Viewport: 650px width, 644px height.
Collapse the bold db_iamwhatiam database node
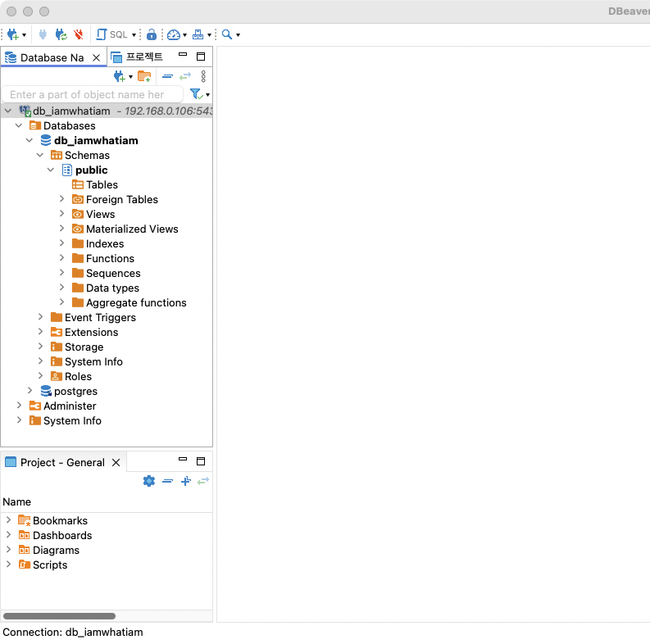tap(30, 140)
